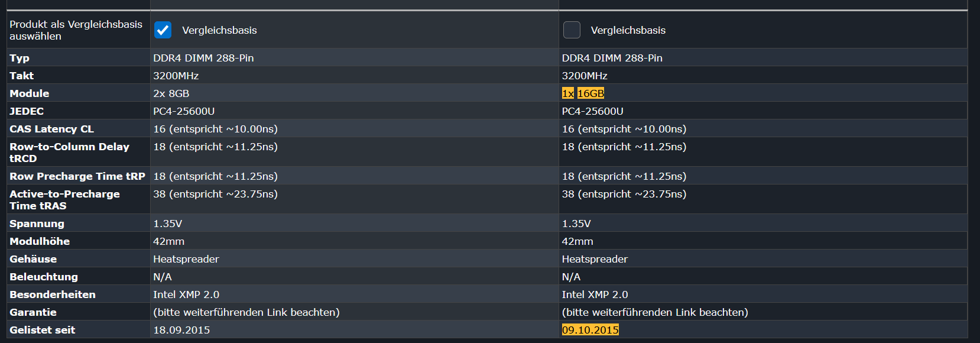Image resolution: width=980 pixels, height=343 pixels.
Task: Click the listing date 18.09.2015
Action: point(181,330)
